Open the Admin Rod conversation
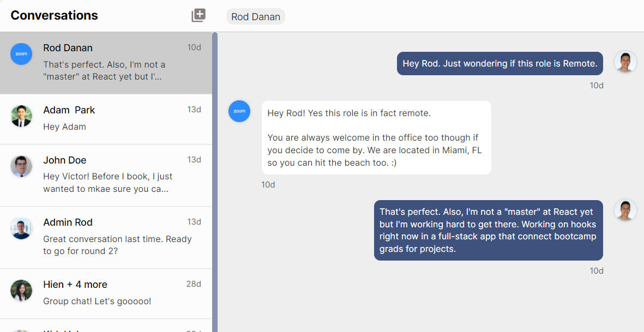This screenshot has width=644, height=332. click(x=106, y=238)
